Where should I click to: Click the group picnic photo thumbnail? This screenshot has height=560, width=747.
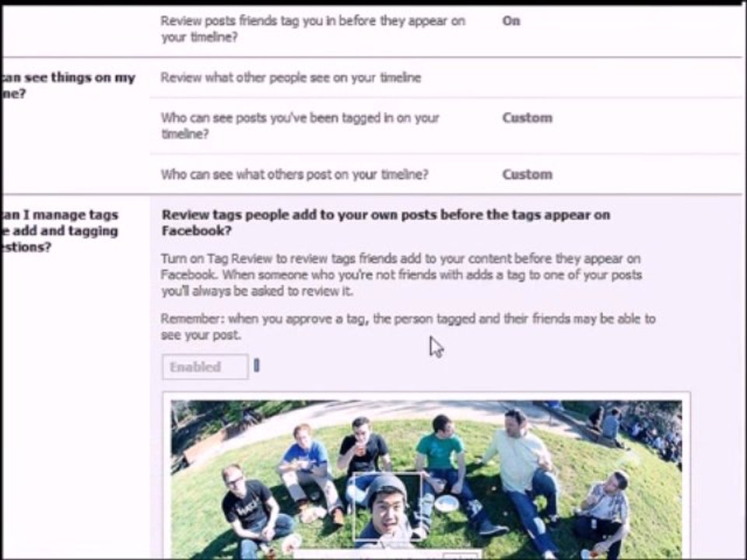click(426, 479)
